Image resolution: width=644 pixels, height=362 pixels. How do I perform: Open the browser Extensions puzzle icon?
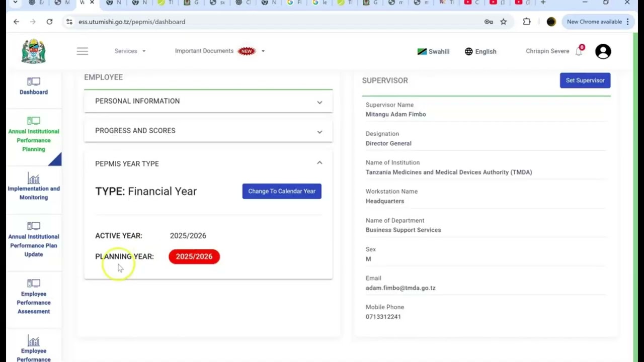[527, 22]
